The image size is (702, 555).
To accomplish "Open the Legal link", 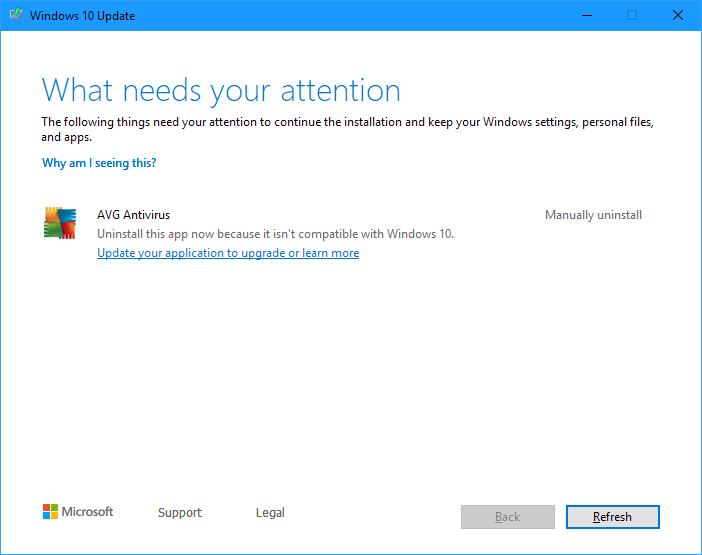I will (270, 512).
